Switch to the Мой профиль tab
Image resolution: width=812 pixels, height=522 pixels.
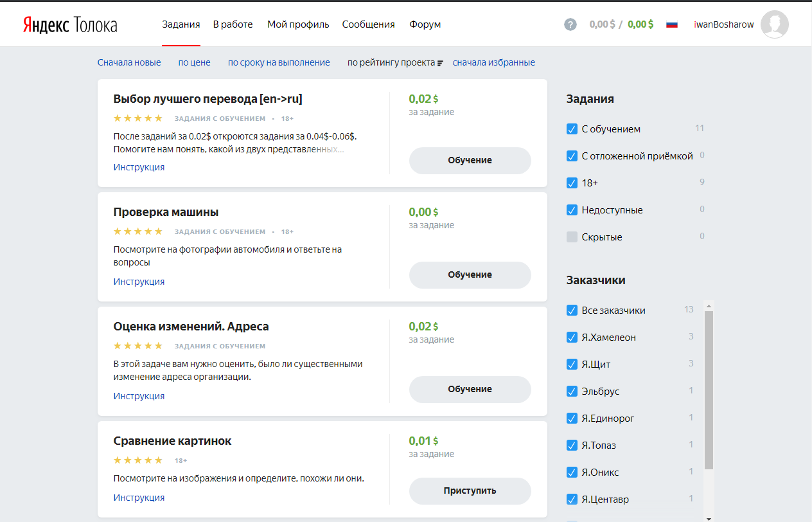(298, 24)
